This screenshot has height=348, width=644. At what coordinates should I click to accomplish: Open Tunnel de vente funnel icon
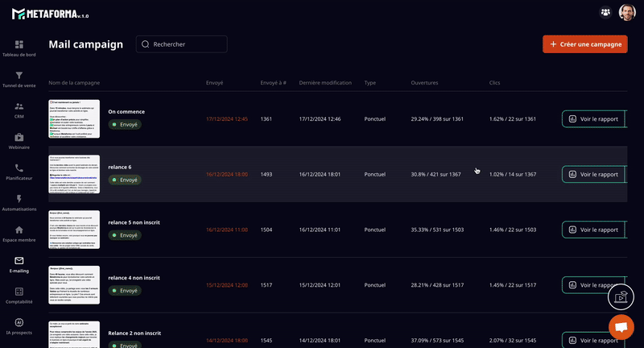pyautogui.click(x=19, y=78)
